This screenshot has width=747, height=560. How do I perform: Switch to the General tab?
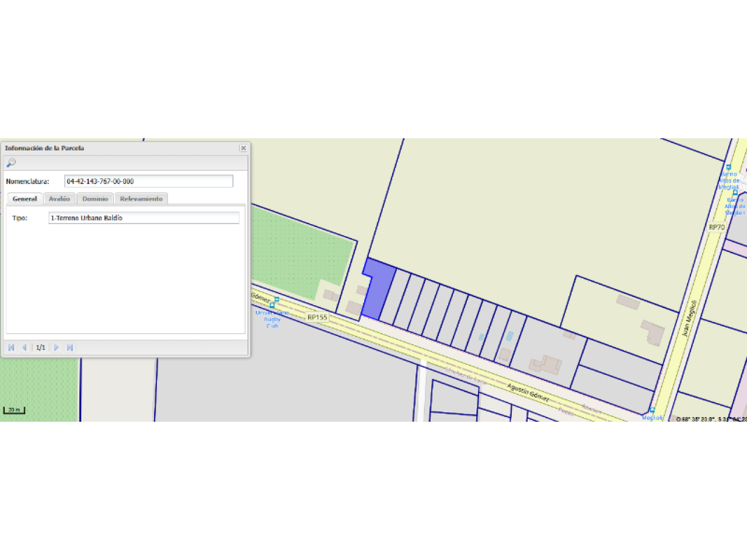[25, 199]
